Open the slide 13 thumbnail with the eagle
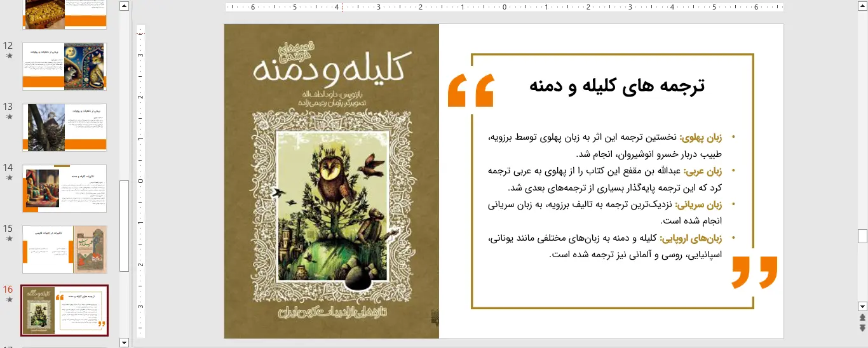This screenshot has width=868, height=348. pyautogui.click(x=65, y=128)
